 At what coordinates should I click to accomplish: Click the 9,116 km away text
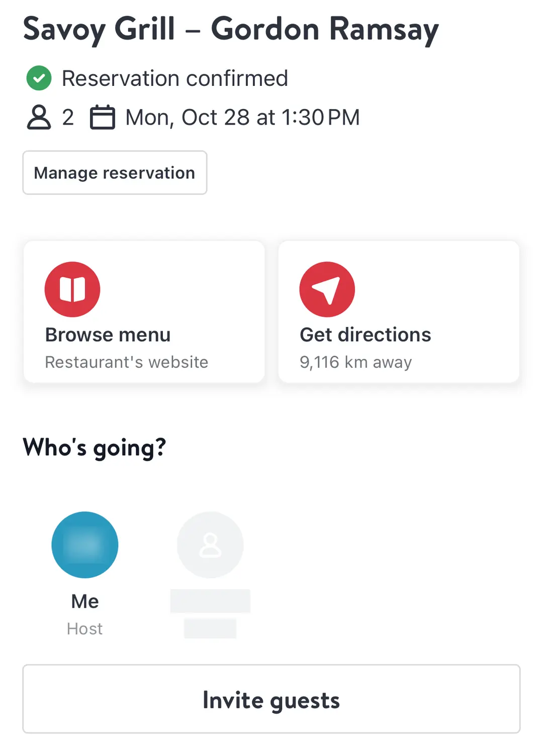356,362
